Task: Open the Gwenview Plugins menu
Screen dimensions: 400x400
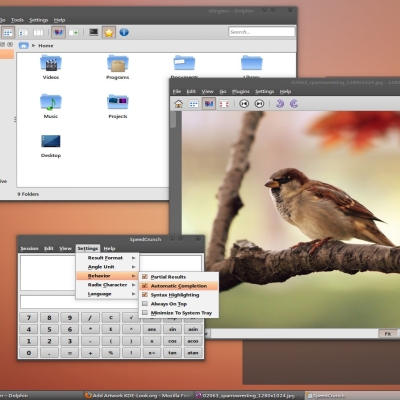Action: coord(241,91)
